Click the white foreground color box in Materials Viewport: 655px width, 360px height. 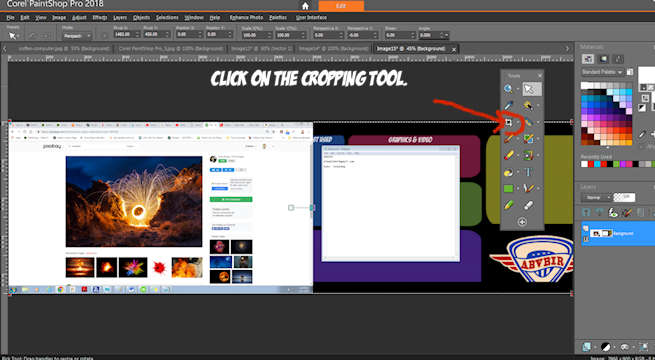647,75
